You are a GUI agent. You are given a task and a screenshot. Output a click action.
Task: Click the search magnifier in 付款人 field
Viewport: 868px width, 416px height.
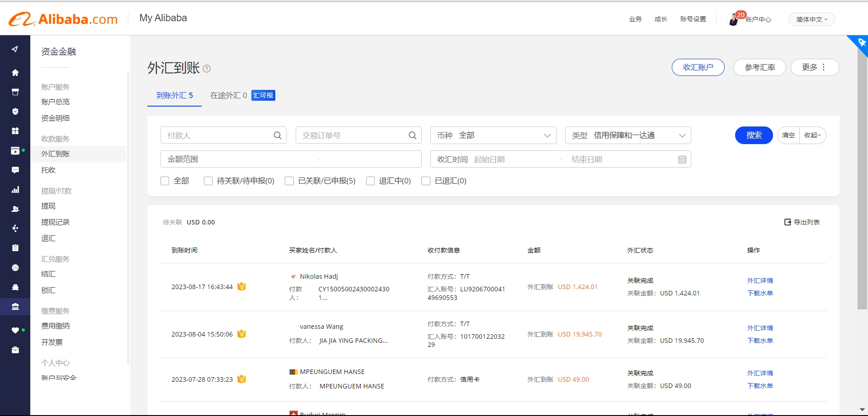[x=278, y=136]
